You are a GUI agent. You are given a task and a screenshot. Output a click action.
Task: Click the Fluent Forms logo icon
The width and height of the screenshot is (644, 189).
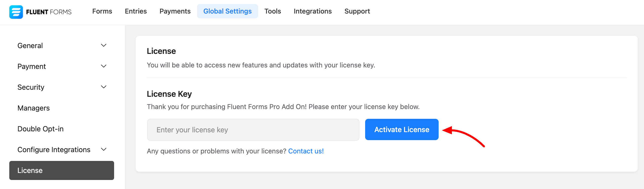[16, 12]
